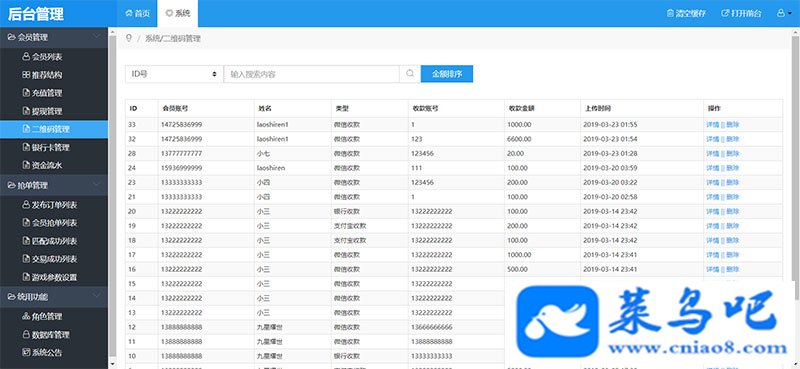Open 资金流水 in the sidebar
The height and width of the screenshot is (369, 800).
point(54,165)
